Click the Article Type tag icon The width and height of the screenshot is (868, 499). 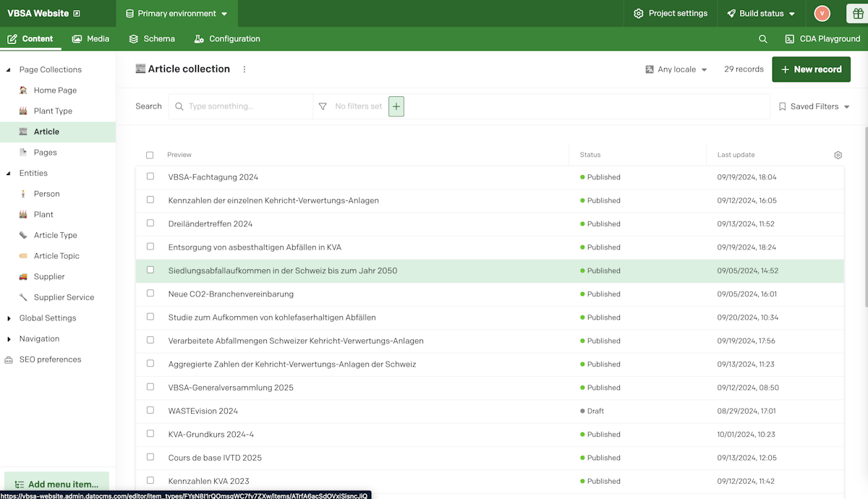click(x=23, y=235)
